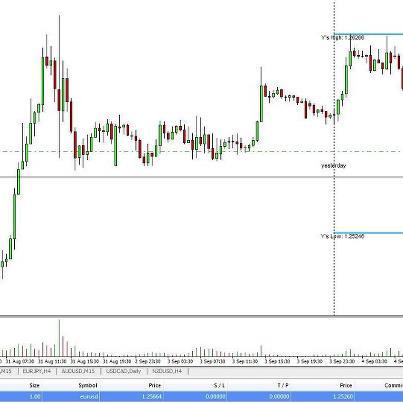Sort trades by the Symbol column header
403x403 pixels.
tap(88, 385)
